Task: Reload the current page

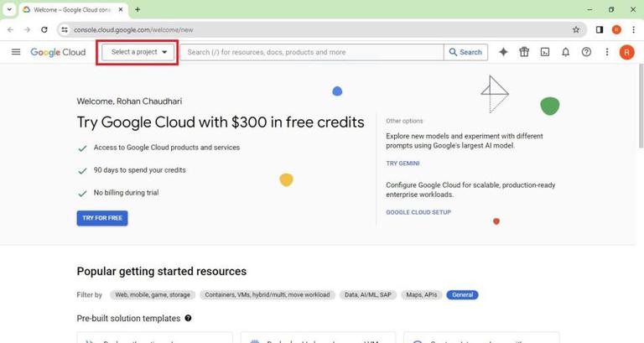Action: click(44, 29)
